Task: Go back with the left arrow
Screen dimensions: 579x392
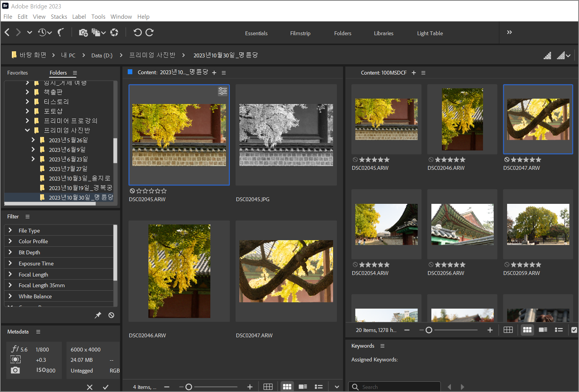Action: click(x=7, y=33)
